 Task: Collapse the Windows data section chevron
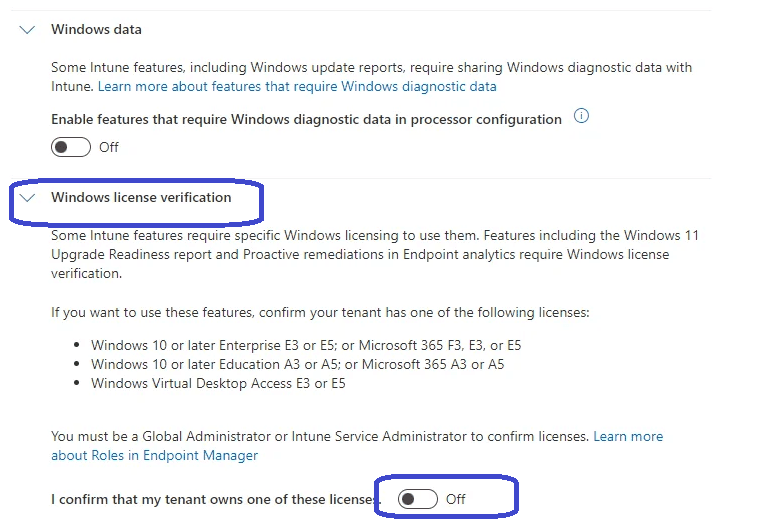(x=27, y=30)
